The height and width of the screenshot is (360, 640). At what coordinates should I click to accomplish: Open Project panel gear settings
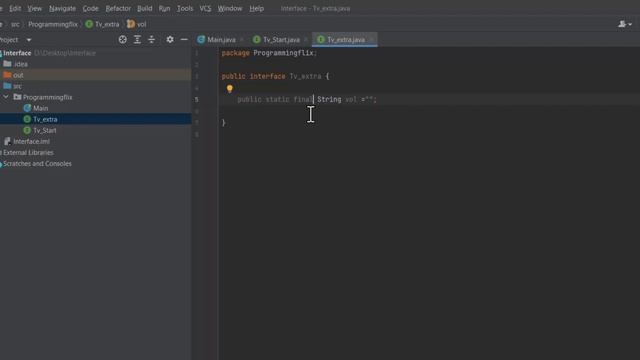point(170,40)
